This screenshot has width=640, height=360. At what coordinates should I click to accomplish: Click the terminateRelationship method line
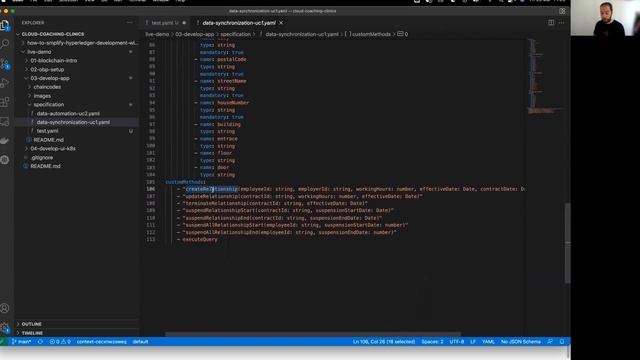(x=275, y=203)
